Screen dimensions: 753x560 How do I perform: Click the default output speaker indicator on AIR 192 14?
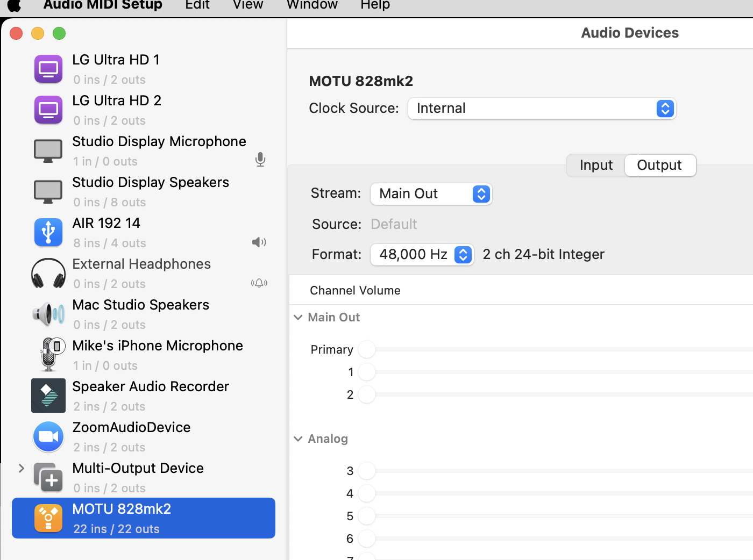(259, 242)
